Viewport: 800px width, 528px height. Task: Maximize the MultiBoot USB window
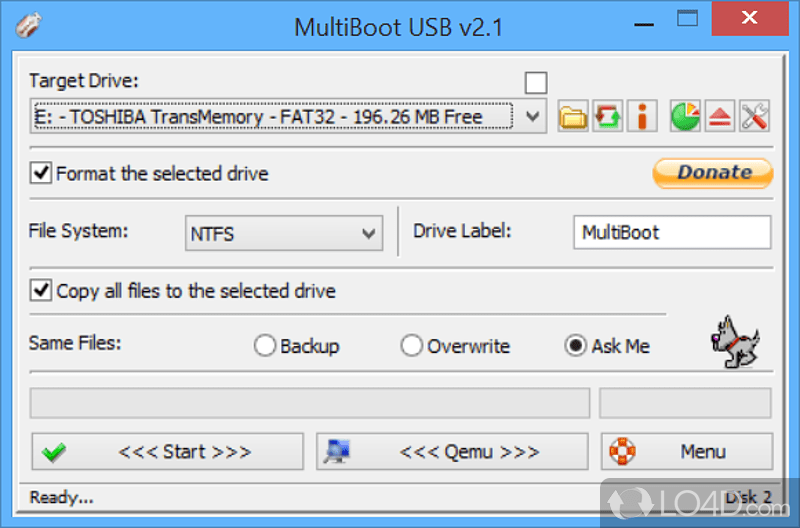pyautogui.click(x=687, y=19)
